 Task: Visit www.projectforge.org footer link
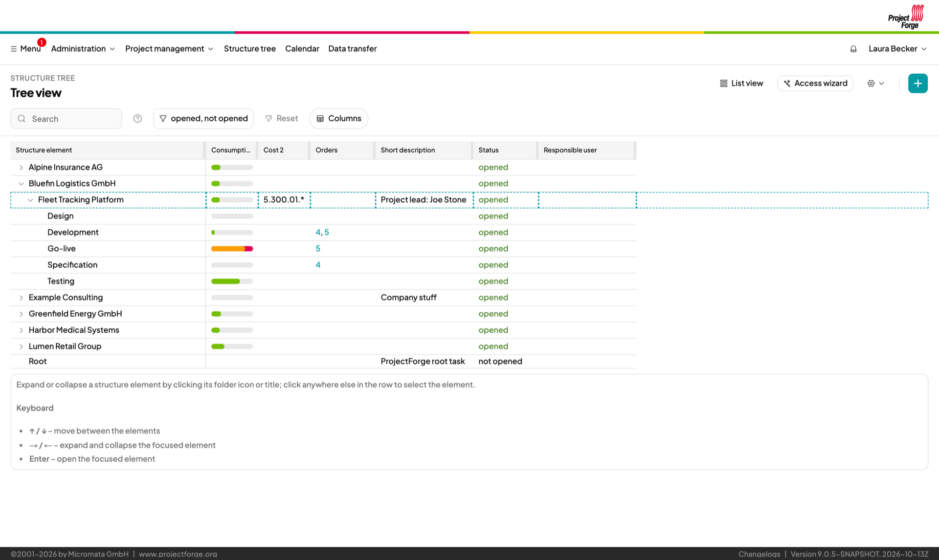pyautogui.click(x=178, y=554)
